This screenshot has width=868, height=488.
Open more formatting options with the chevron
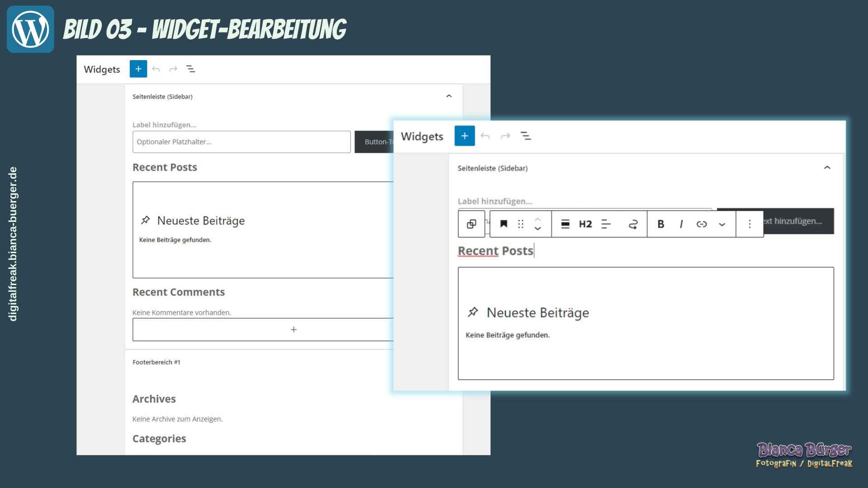click(722, 224)
